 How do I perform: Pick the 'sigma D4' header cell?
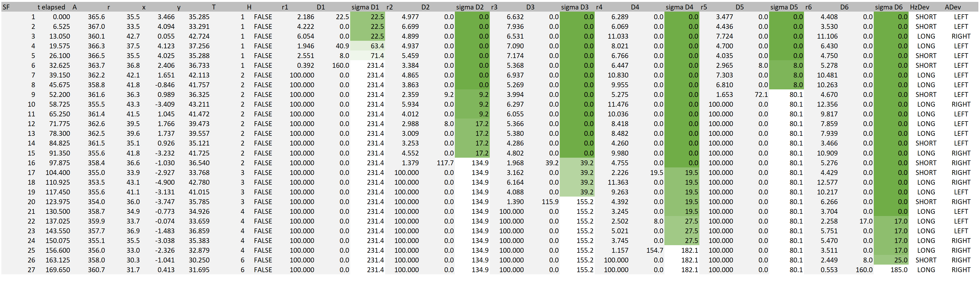click(x=680, y=7)
